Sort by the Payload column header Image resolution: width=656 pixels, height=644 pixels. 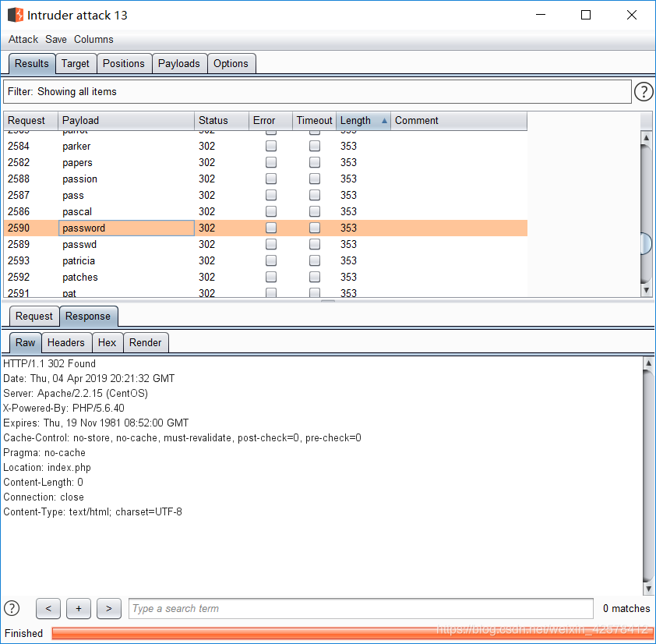click(x=126, y=121)
